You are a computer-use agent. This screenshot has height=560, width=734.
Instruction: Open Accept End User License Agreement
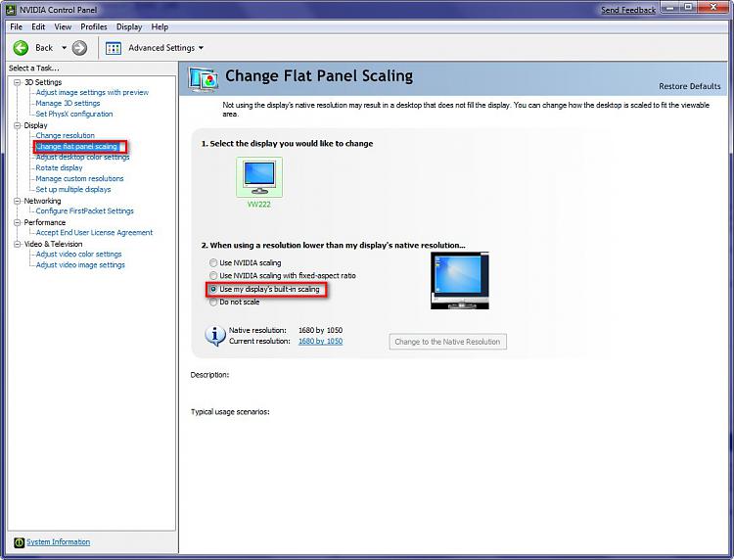click(94, 233)
